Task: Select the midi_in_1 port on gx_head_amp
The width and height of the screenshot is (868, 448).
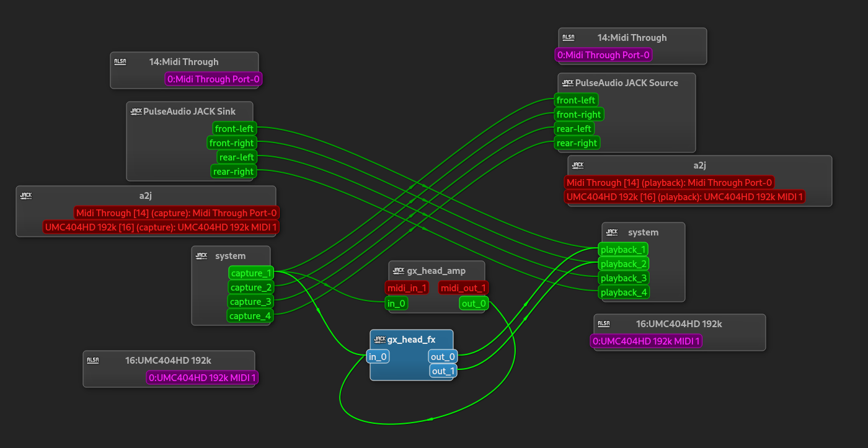Action: pos(407,288)
